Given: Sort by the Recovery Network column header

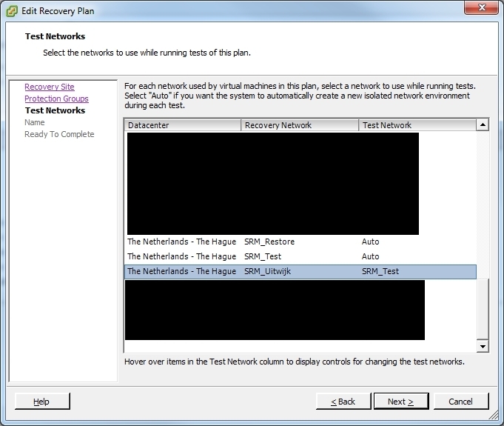Looking at the screenshot, I should coord(300,125).
